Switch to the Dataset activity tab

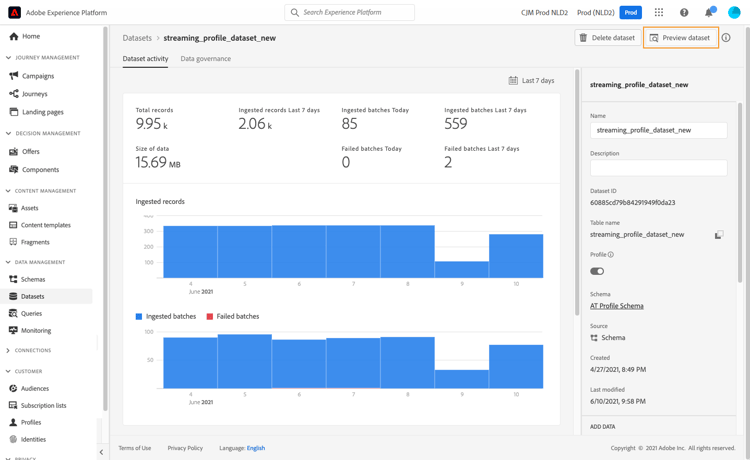pos(145,59)
